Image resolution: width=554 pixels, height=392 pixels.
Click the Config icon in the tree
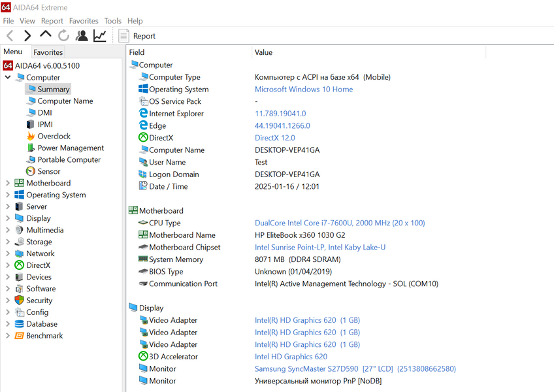(19, 312)
